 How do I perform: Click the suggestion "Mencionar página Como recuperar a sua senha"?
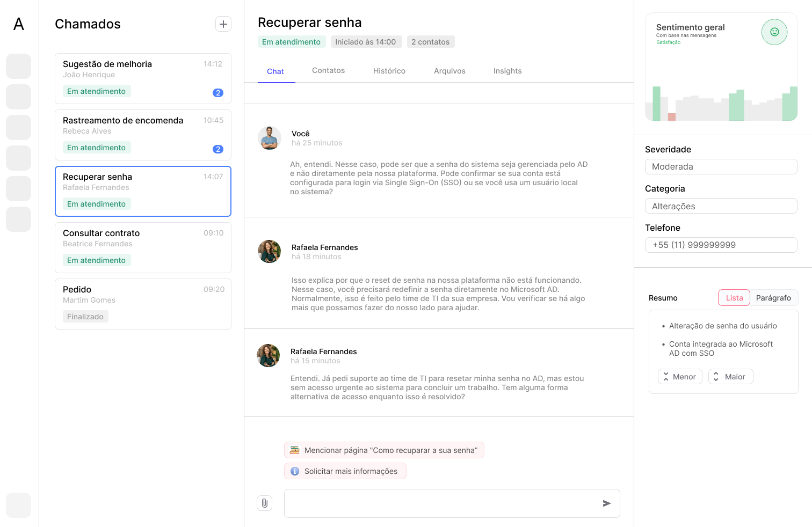coord(383,450)
